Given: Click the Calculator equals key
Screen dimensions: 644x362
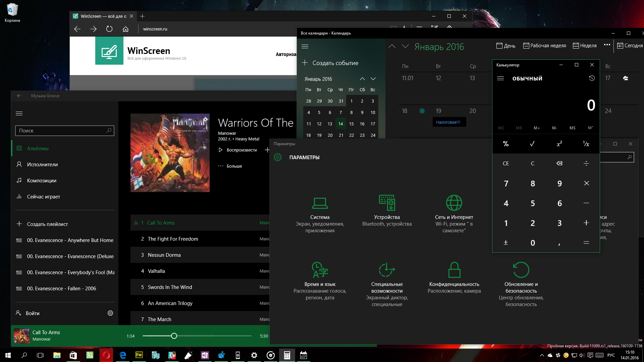Looking at the screenshot, I should (586, 242).
